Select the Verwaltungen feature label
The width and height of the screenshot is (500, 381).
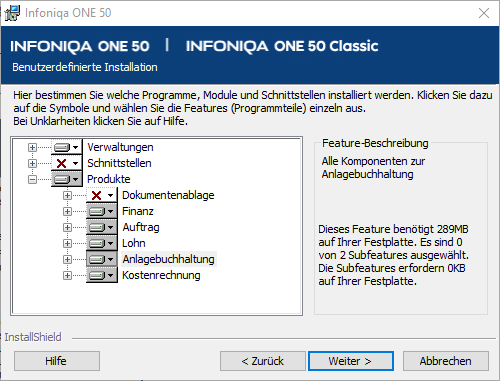tap(120, 147)
